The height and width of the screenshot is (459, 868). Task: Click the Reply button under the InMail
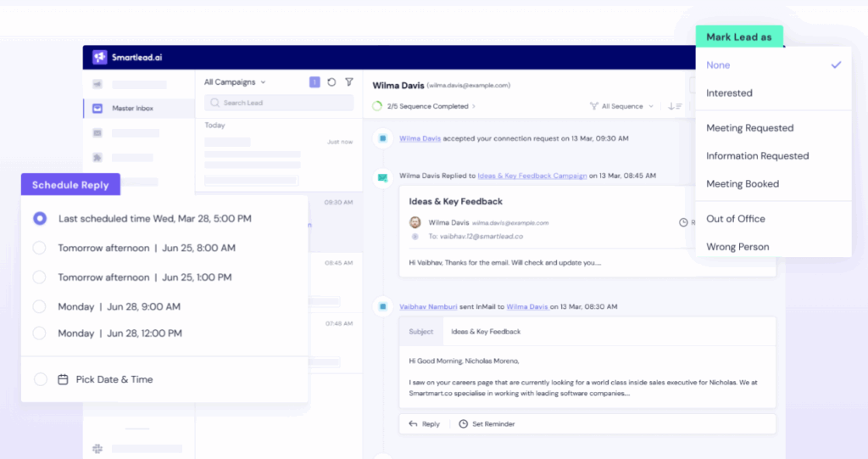click(424, 424)
